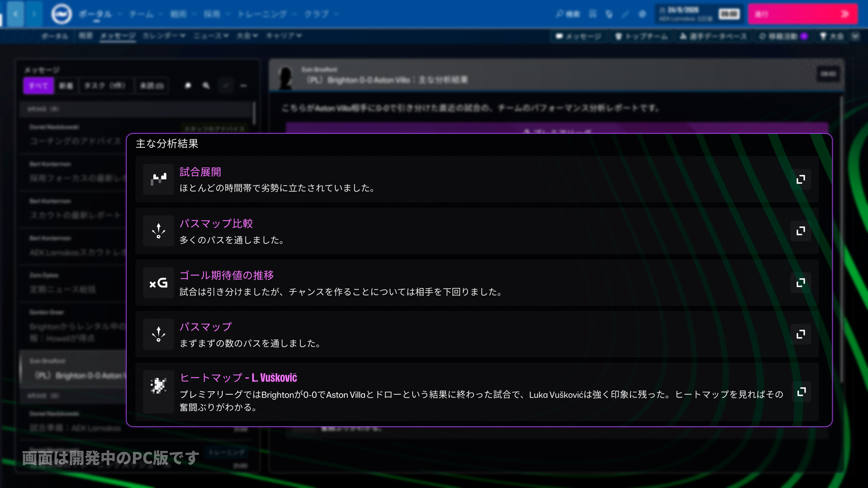Open the ニュース dropdown in sub-navigation
This screenshot has width=868, height=488.
click(211, 36)
